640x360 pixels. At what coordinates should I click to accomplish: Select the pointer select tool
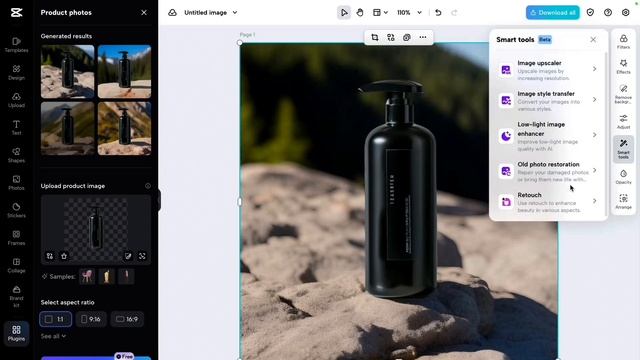[344, 13]
